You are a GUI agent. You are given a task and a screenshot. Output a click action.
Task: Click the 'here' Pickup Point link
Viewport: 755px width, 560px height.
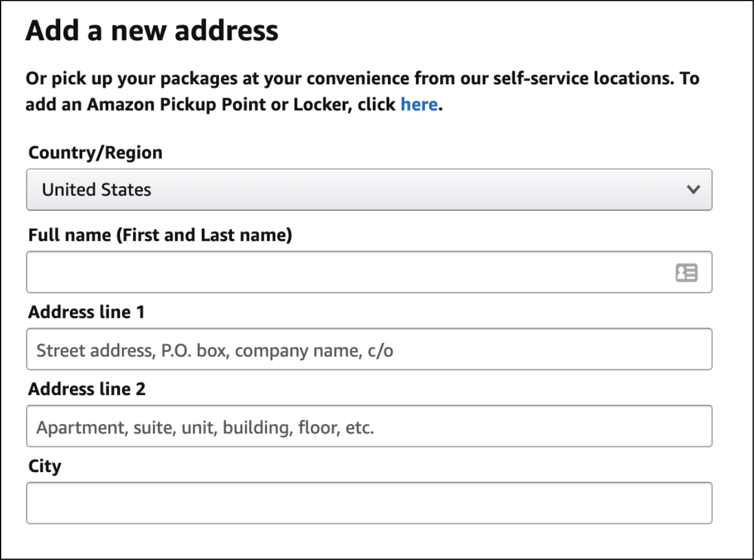pos(418,104)
